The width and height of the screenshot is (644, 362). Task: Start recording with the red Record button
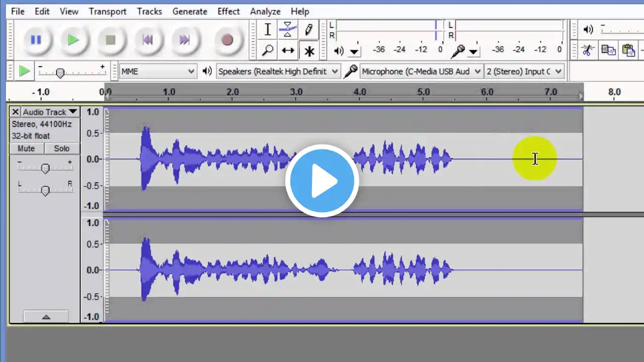click(227, 40)
